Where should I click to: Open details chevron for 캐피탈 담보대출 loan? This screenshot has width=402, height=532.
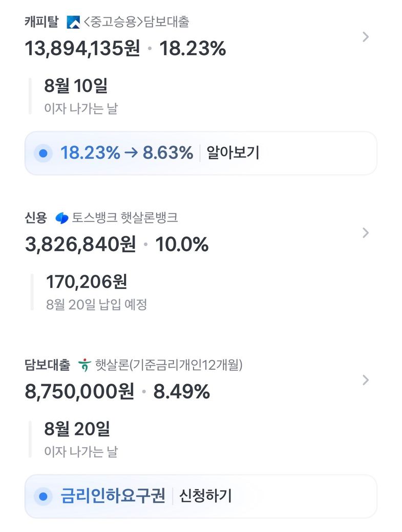point(366,37)
